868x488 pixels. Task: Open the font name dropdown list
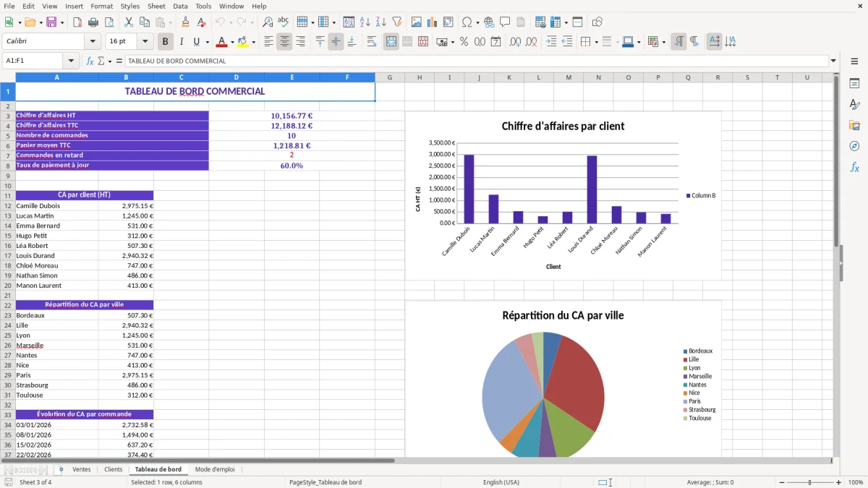tap(93, 42)
